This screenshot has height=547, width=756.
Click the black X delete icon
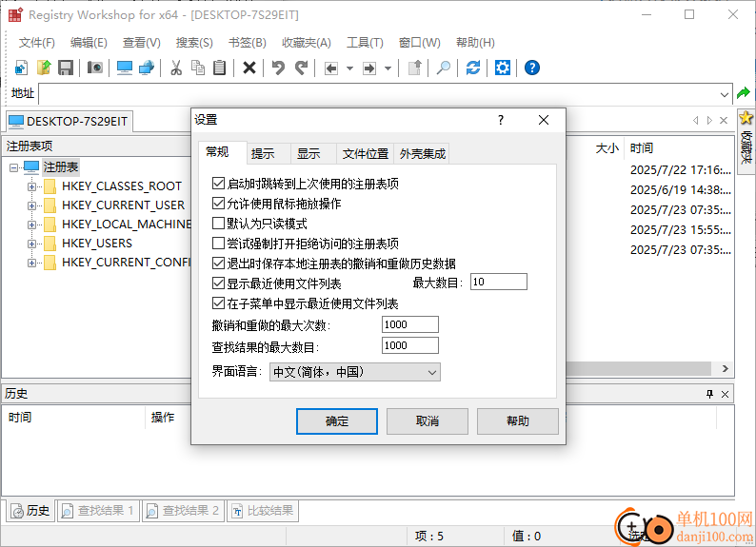pos(249,68)
